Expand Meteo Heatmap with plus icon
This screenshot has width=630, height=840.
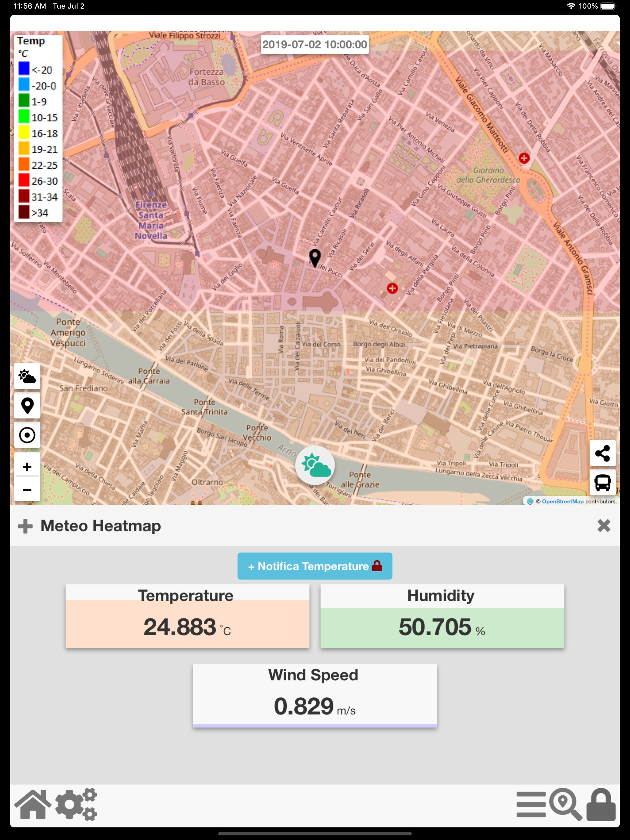pos(25,526)
